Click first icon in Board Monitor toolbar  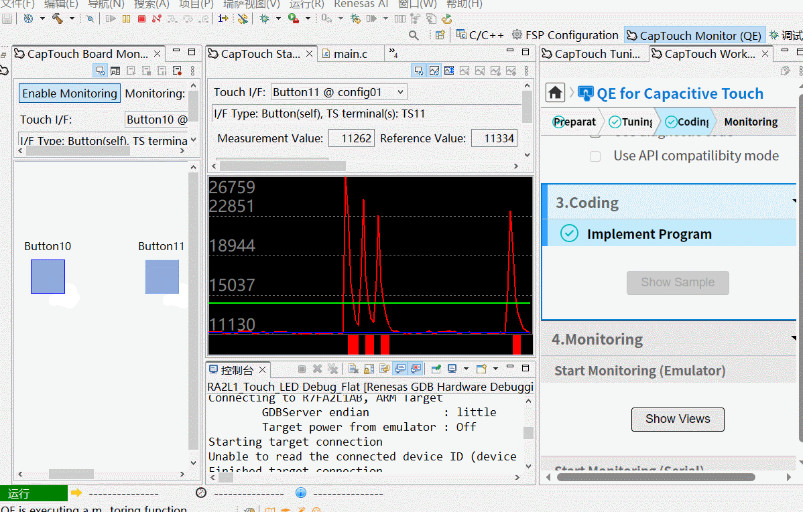pos(100,71)
